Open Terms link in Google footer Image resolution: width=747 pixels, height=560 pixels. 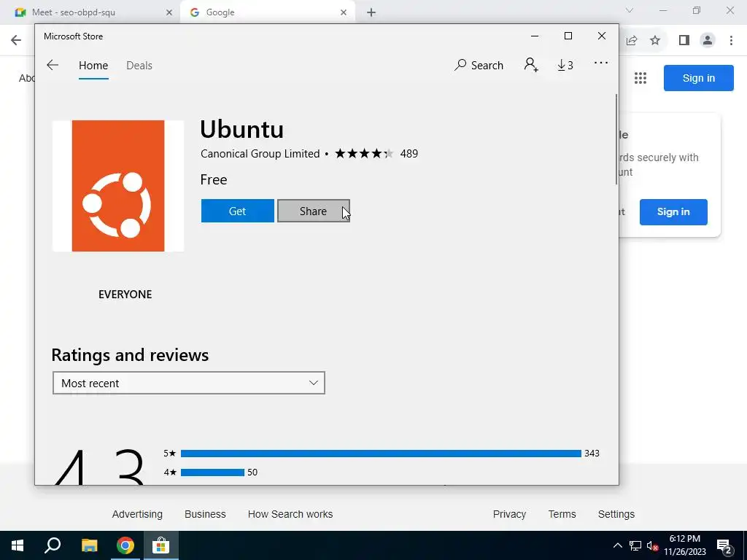click(x=562, y=514)
